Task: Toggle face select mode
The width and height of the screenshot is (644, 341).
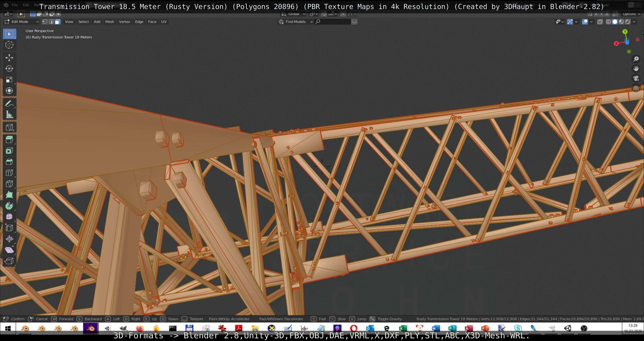Action: click(57, 22)
